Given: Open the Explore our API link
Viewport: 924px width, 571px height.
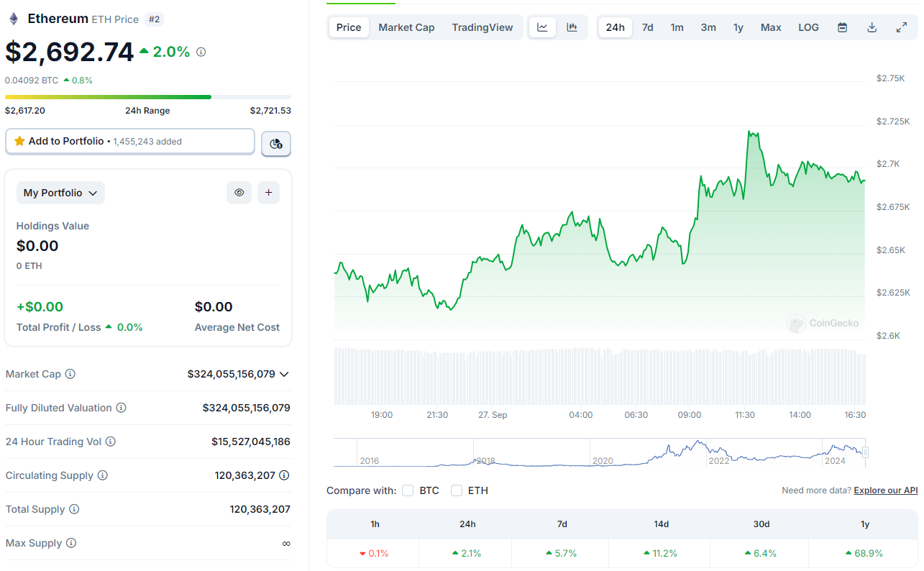Looking at the screenshot, I should pos(886,490).
